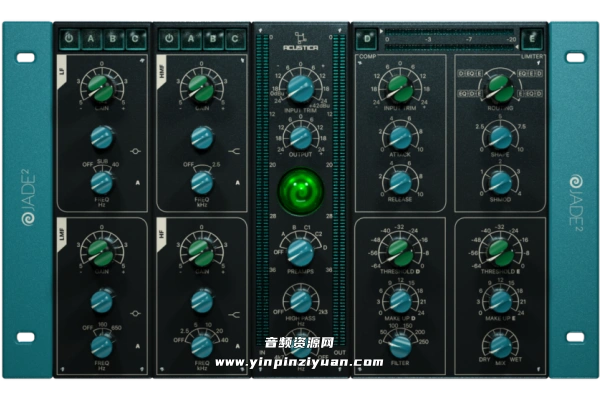Click the A label beside LF frequency knob

pyautogui.click(x=137, y=183)
